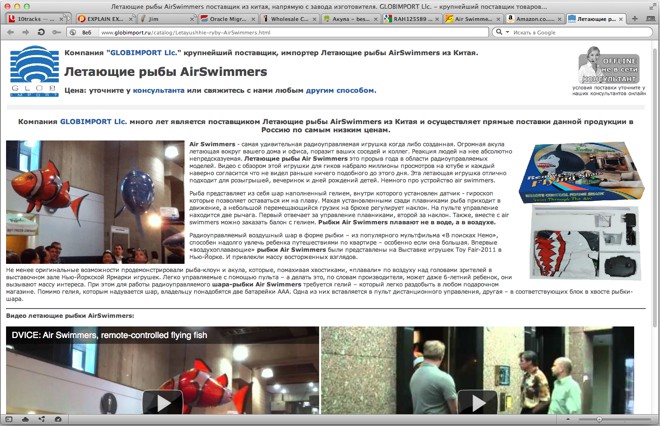This screenshot has width=660, height=426.
Task: Close the RAH125589 tab
Action: coord(437,19)
